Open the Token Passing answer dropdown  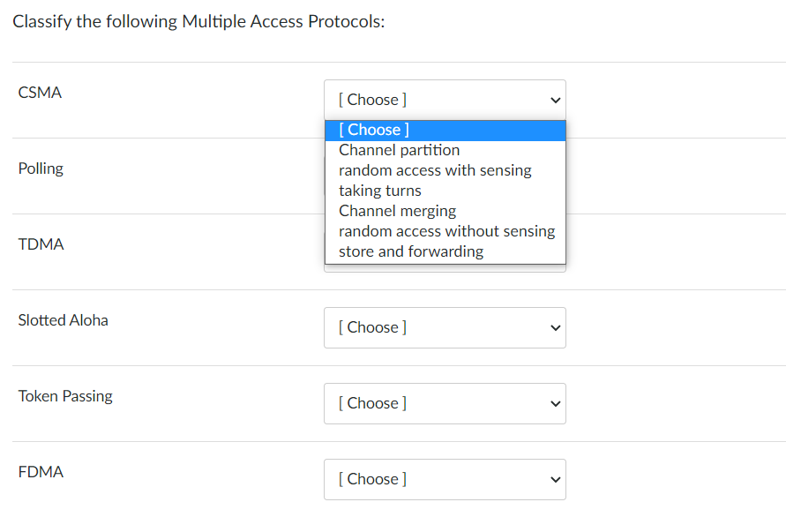click(x=445, y=403)
